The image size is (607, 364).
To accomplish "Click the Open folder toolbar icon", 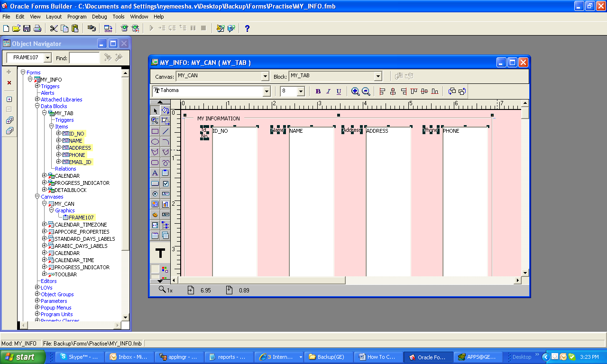I will coord(16,28).
